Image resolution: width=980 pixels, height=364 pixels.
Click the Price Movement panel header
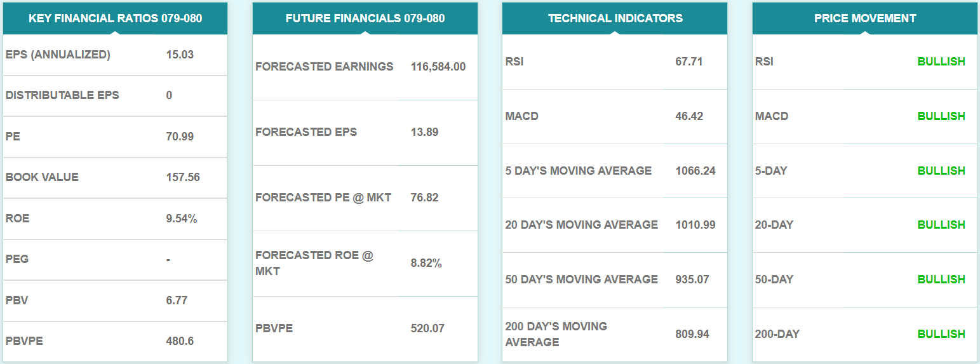(865, 18)
